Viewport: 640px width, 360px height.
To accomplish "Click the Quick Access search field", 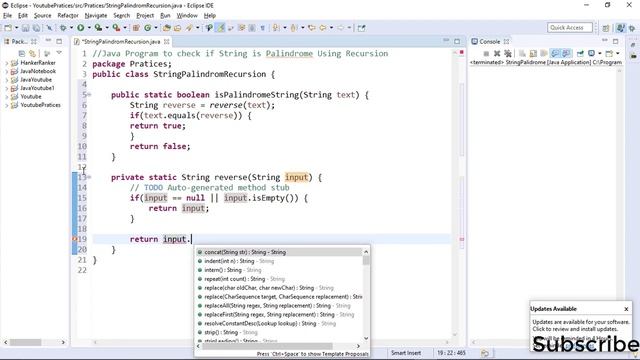I will [x=569, y=28].
